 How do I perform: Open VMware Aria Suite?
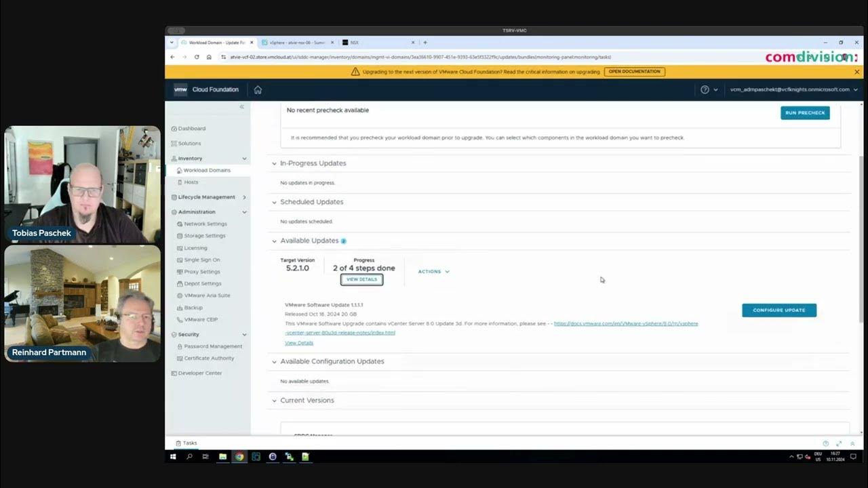click(x=207, y=296)
